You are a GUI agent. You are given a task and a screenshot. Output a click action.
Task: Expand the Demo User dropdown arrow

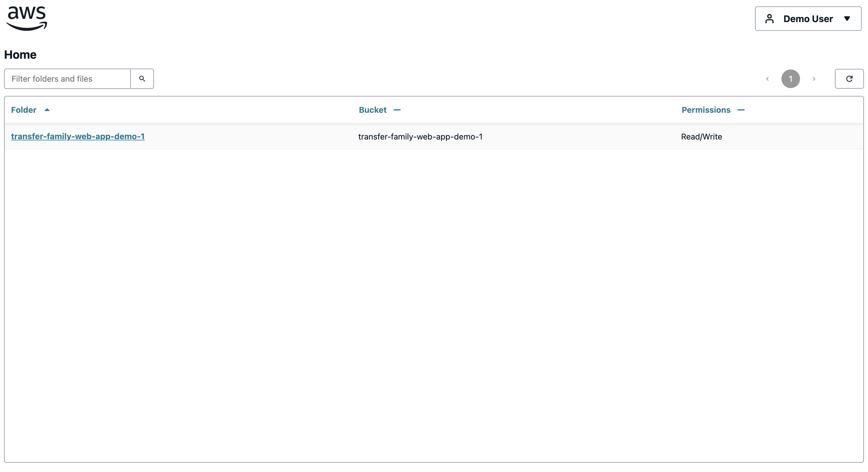[847, 19]
